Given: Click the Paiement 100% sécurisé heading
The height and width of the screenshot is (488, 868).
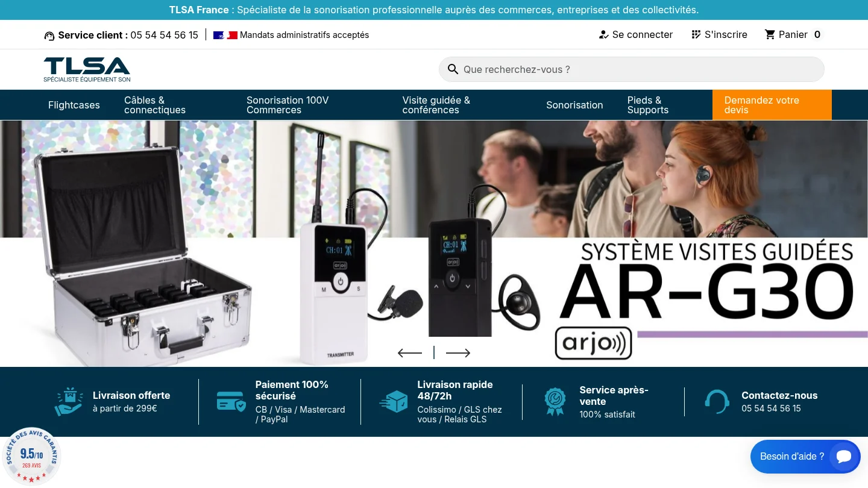Looking at the screenshot, I should pyautogui.click(x=292, y=390).
